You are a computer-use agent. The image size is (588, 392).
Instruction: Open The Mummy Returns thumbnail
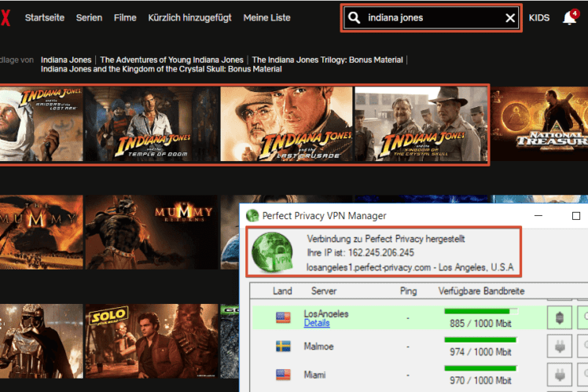152,232
